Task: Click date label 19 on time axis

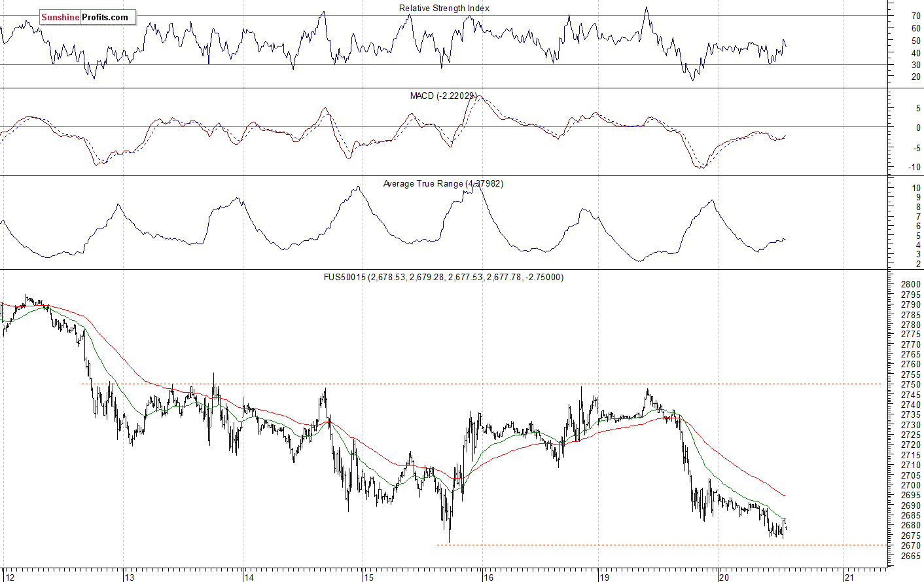Action: pos(604,577)
